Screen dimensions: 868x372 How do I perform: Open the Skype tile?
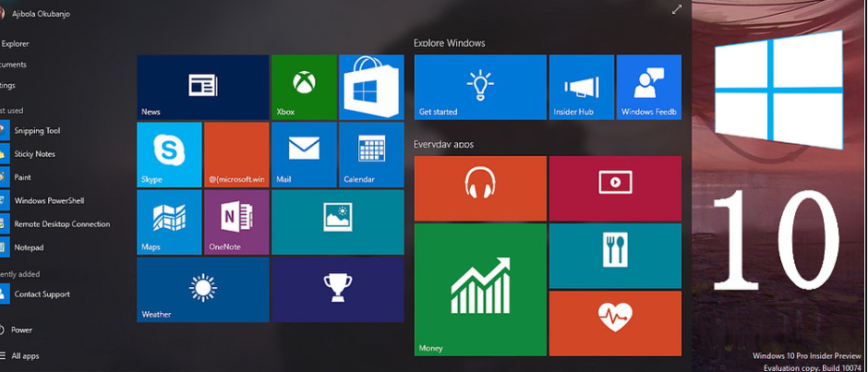169,155
